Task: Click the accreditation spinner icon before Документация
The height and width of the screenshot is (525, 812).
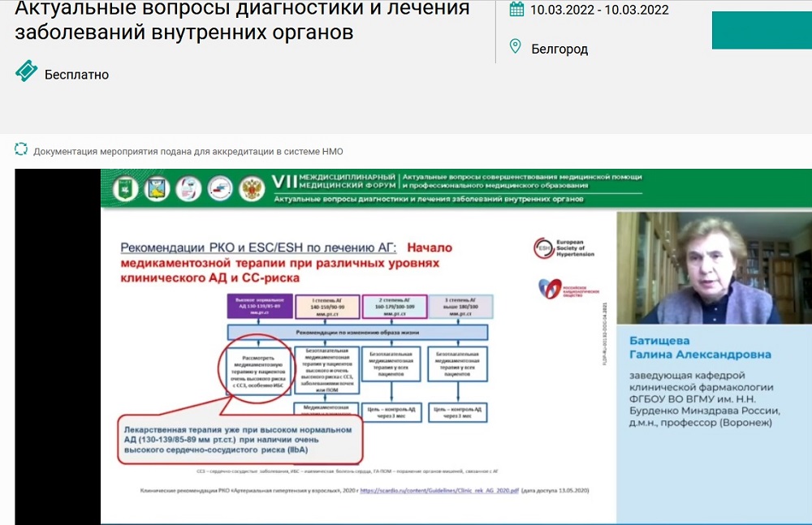Action: pos(21,149)
